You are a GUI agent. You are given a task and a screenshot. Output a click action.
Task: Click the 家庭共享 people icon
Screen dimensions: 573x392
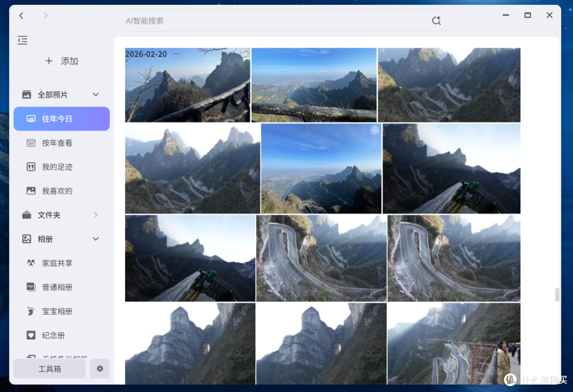pos(31,263)
